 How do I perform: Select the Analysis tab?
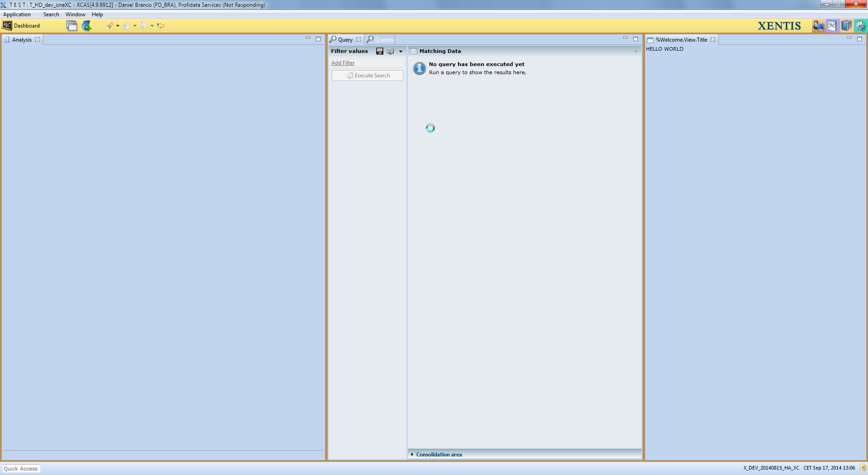pos(22,40)
